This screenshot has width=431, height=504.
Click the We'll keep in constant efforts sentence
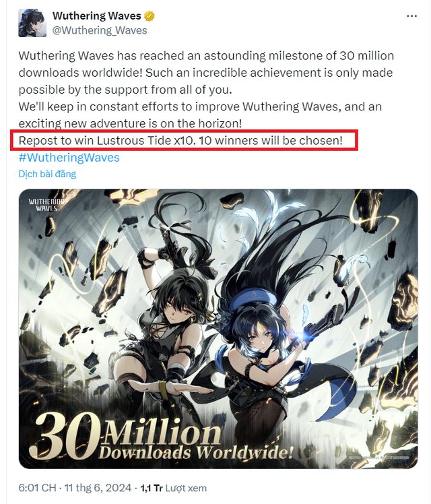[x=200, y=115]
